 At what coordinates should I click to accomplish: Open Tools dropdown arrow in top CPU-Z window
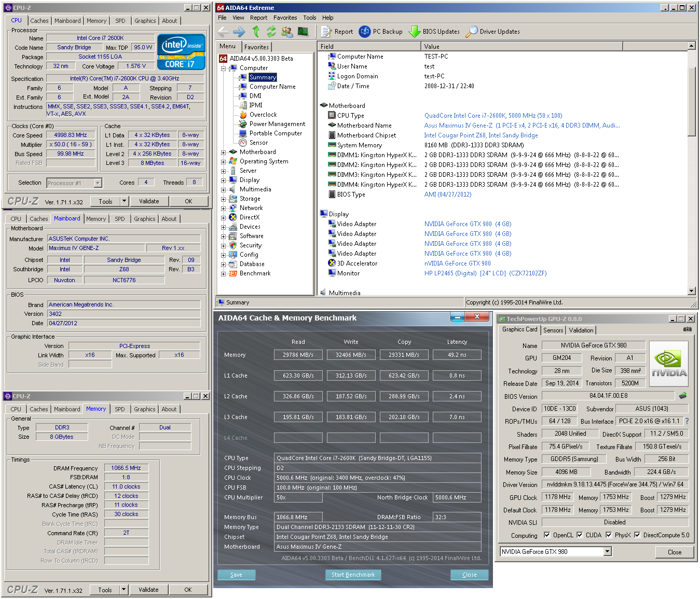(x=124, y=201)
